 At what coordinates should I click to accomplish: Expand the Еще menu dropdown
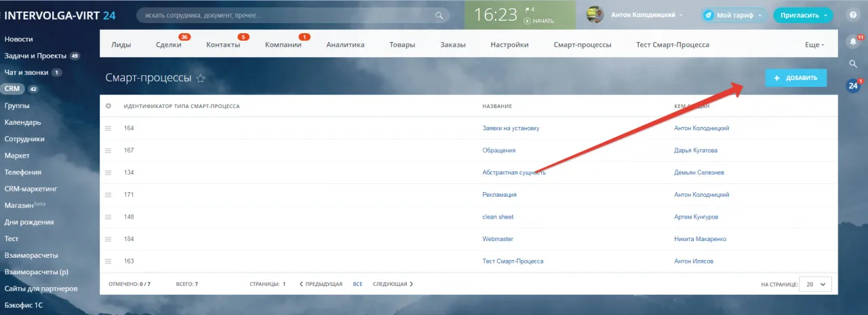(814, 45)
